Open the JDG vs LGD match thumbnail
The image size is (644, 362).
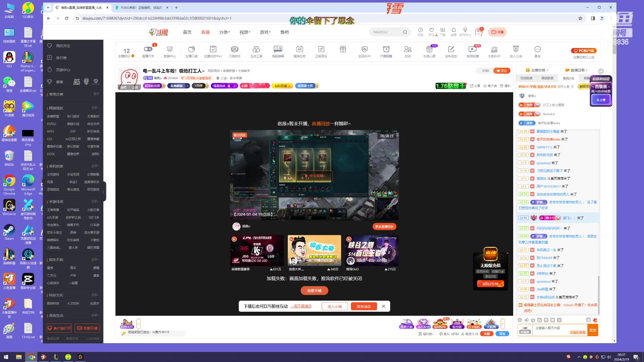point(257,250)
